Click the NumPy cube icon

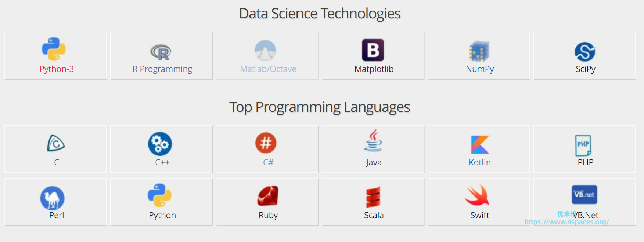coord(479,51)
